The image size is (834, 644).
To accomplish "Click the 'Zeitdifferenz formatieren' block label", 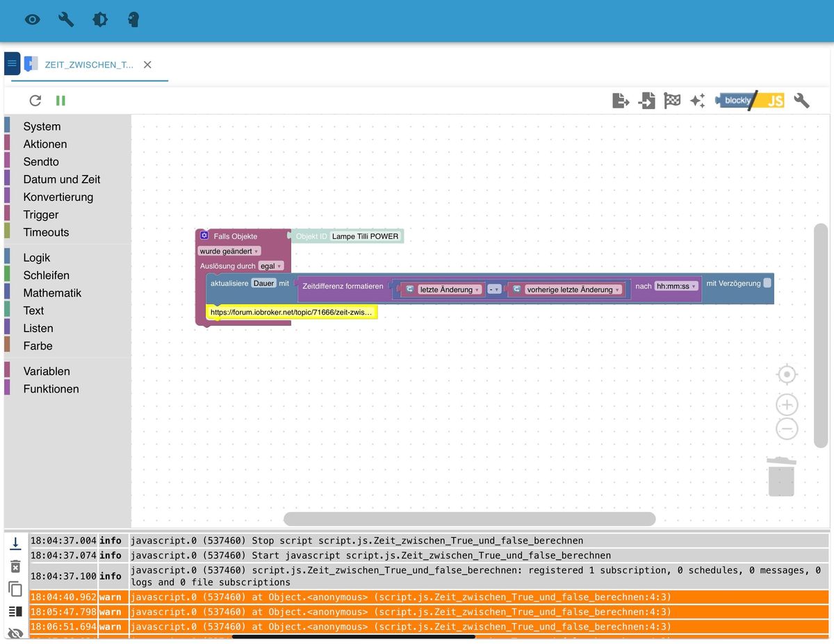I will click(343, 286).
